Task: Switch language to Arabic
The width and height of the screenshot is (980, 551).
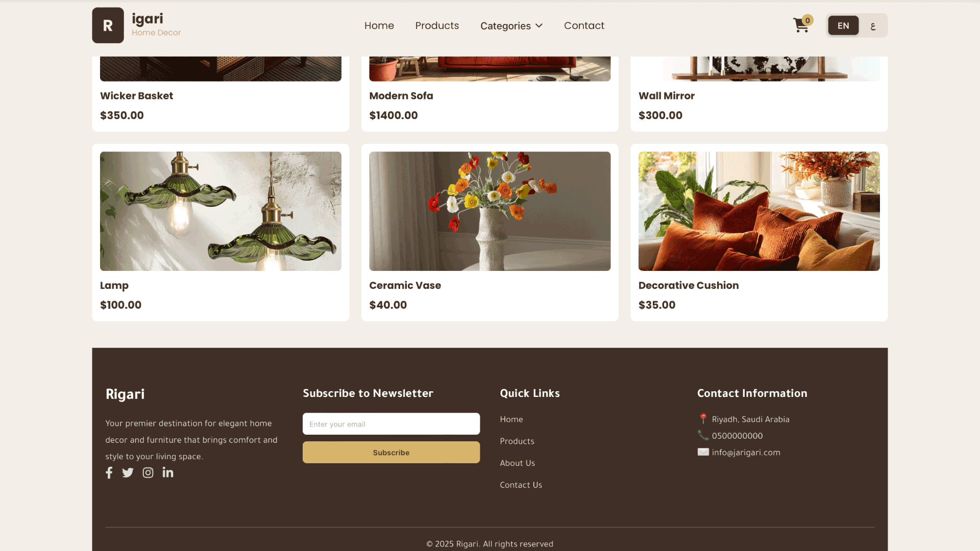Action: (873, 26)
